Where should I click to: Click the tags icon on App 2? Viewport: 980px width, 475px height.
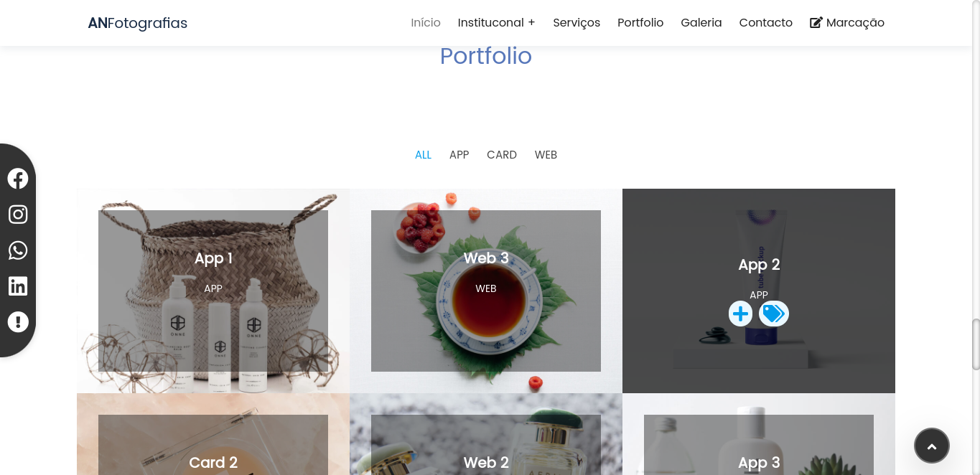tap(773, 314)
